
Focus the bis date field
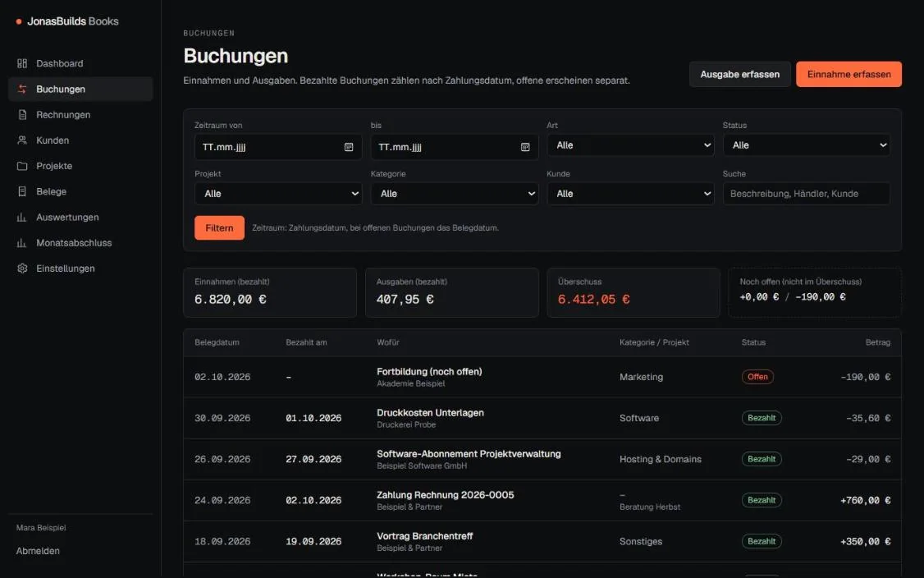[455, 147]
